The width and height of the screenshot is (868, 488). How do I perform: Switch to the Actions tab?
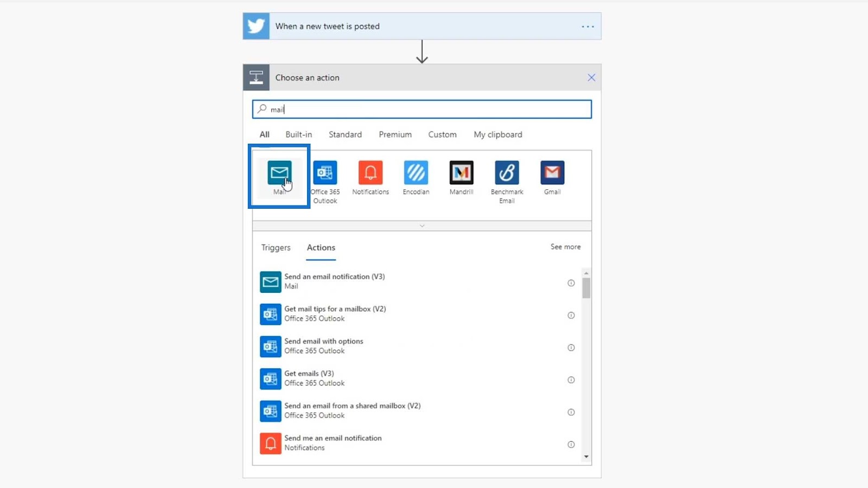click(321, 248)
